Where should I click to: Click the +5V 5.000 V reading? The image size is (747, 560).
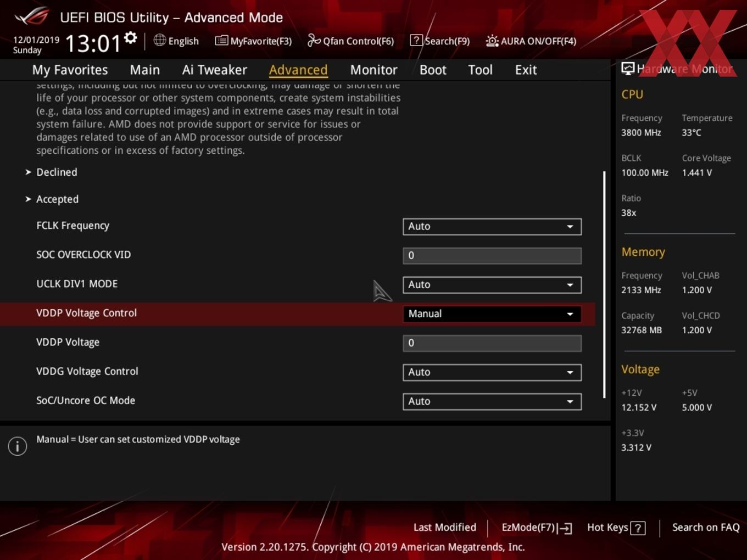pos(696,407)
